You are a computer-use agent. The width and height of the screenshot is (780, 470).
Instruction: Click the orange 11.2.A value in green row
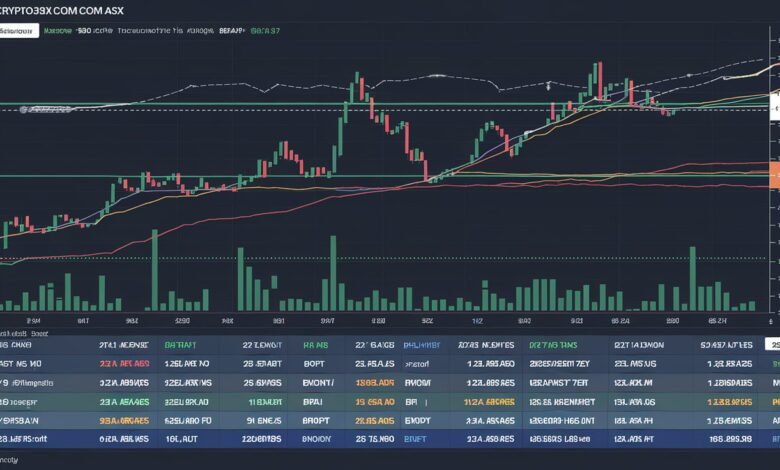point(489,402)
